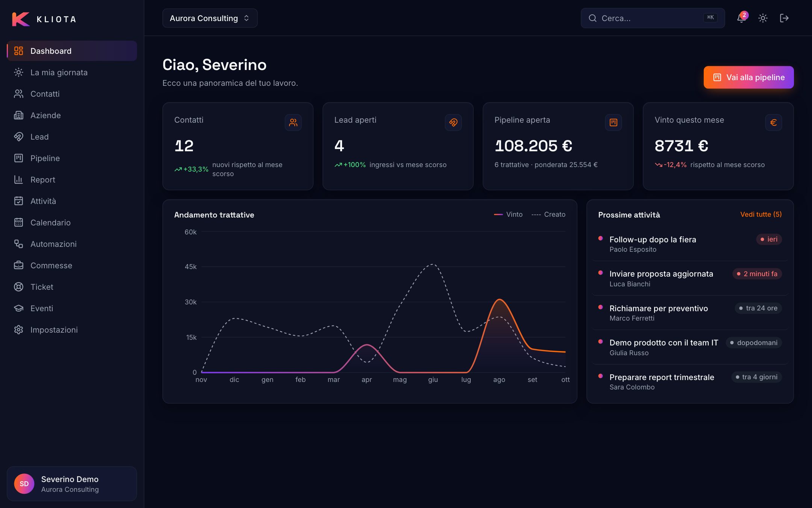Image resolution: width=812 pixels, height=508 pixels.
Task: Click the Attività calendar-check icon
Action: [18, 201]
